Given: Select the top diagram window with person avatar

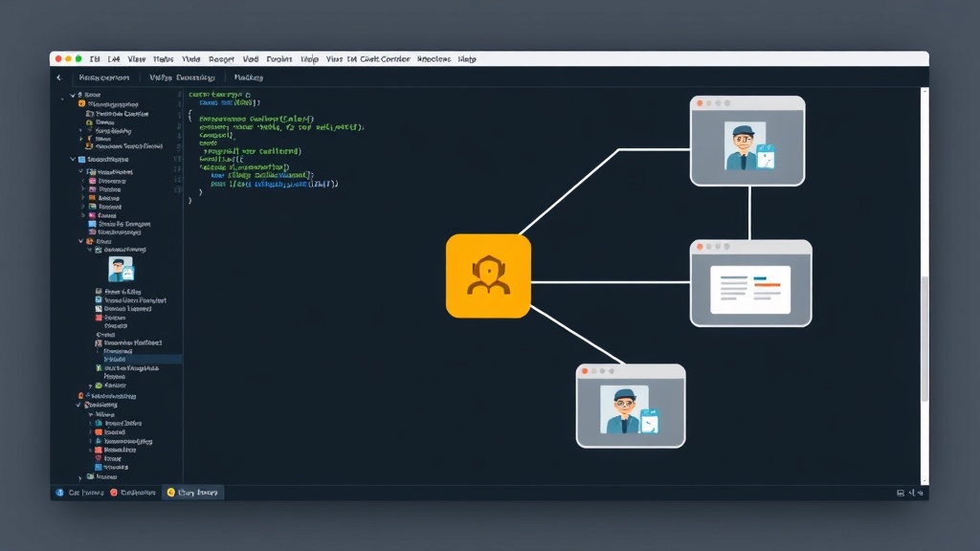Looking at the screenshot, I should [x=746, y=141].
